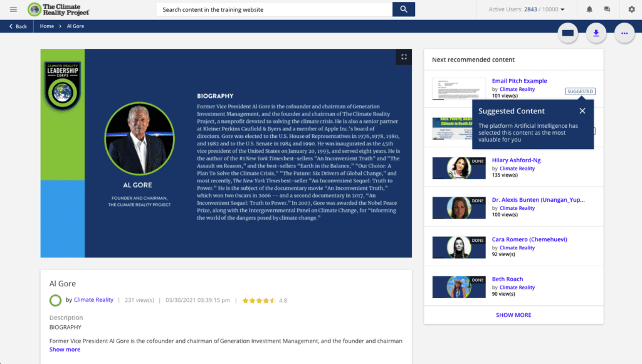This screenshot has width=642, height=364.
Task: Open the Email Pitch Example link
Action: click(519, 81)
